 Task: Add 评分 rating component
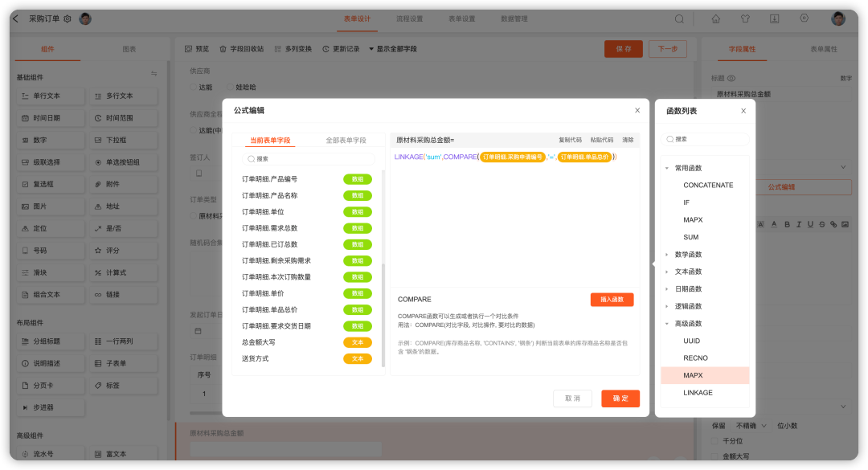(124, 251)
